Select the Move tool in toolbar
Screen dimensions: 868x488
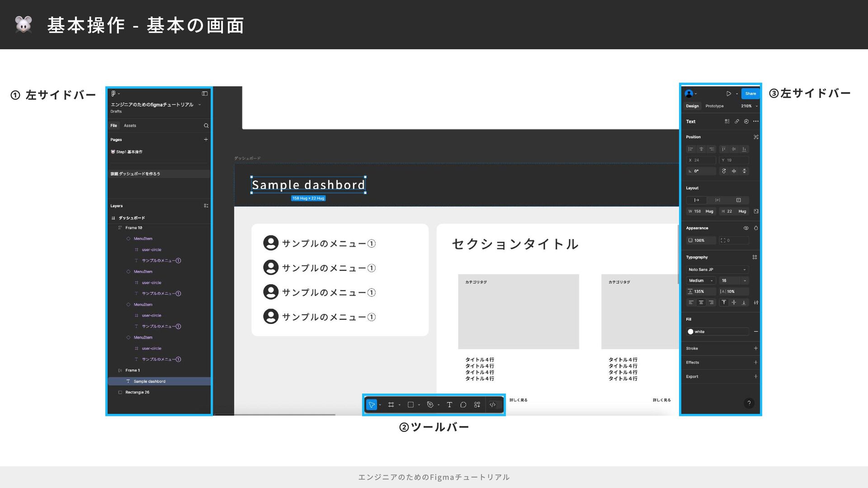[x=372, y=405]
